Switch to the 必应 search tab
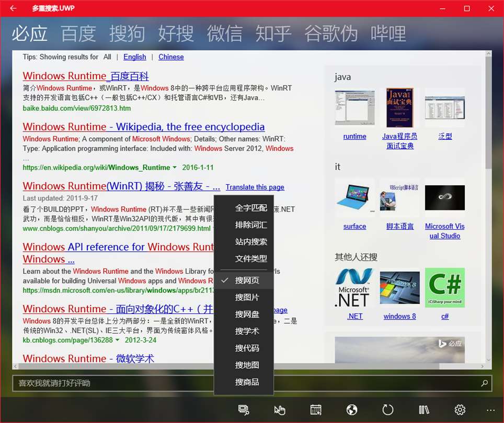Screen dimensions: 504x423 [x=30, y=33]
